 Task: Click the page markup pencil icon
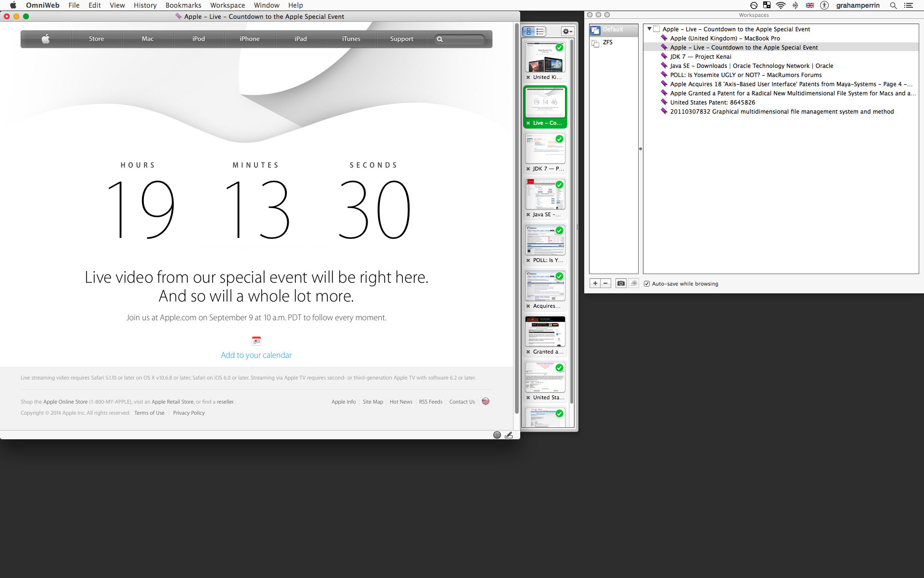(509, 435)
